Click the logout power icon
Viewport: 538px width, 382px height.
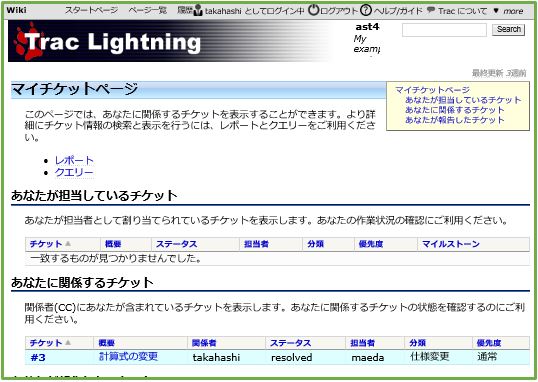(313, 10)
